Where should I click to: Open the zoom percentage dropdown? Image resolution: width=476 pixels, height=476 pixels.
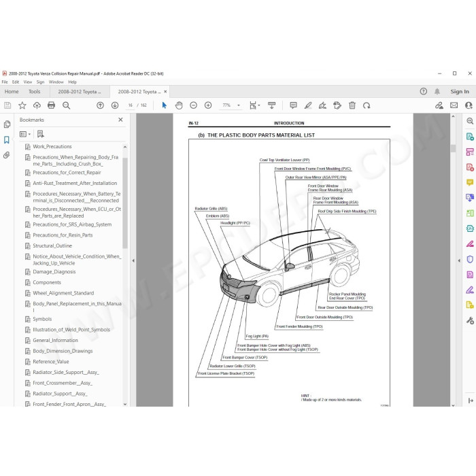(x=239, y=105)
